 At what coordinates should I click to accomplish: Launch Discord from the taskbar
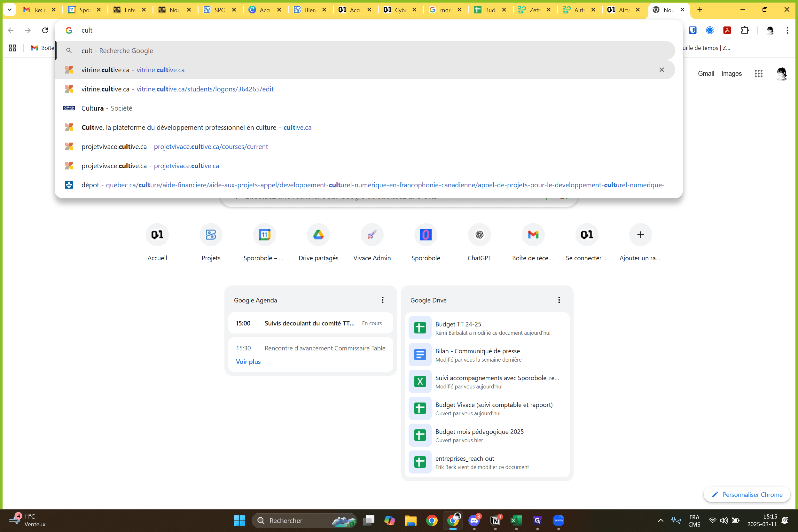(x=474, y=520)
